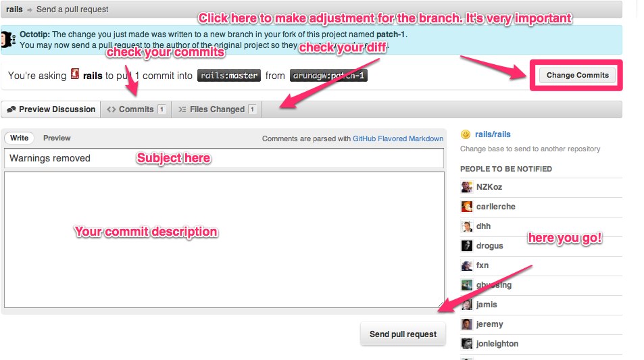
Task: Click the jamis username
Action: [487, 305]
